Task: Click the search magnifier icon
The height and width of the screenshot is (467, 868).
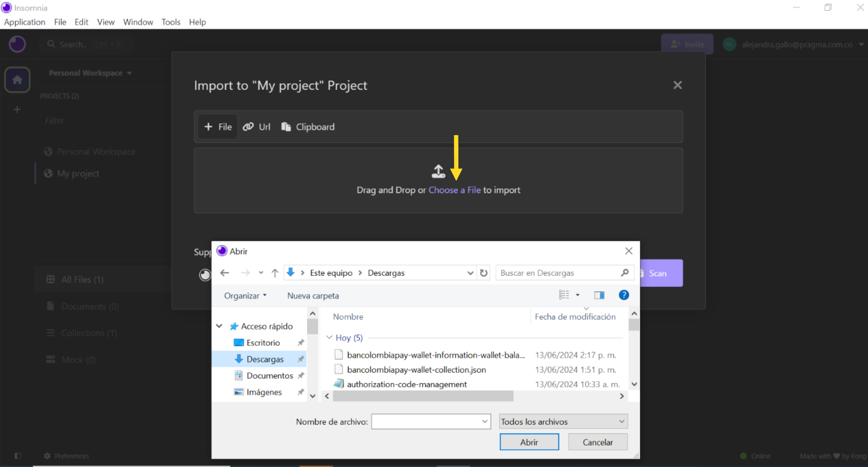Action: click(x=51, y=44)
